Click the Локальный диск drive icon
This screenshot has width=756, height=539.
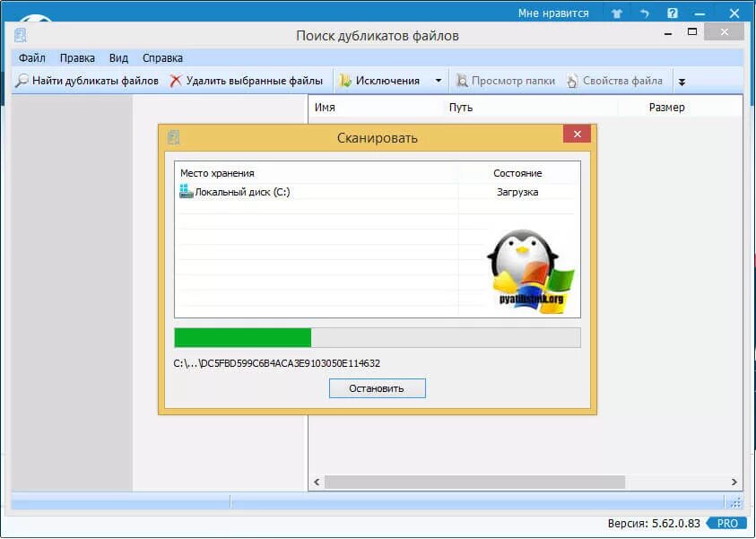coord(187,191)
